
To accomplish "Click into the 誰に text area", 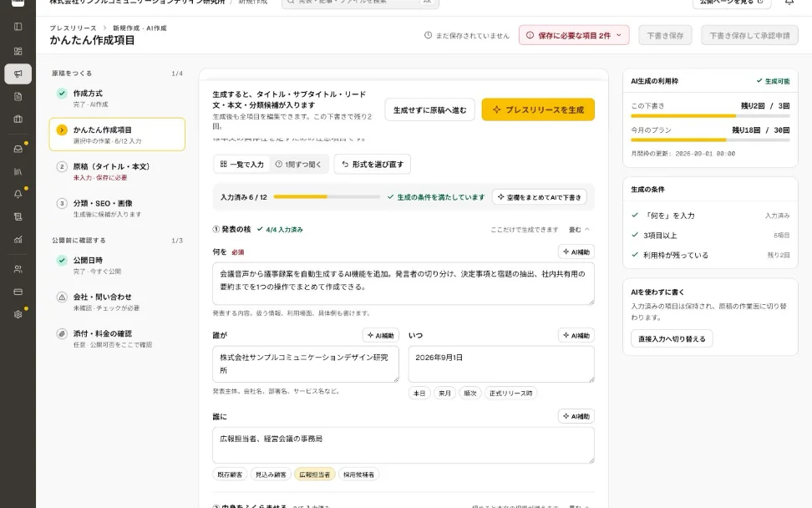I will [x=403, y=444].
